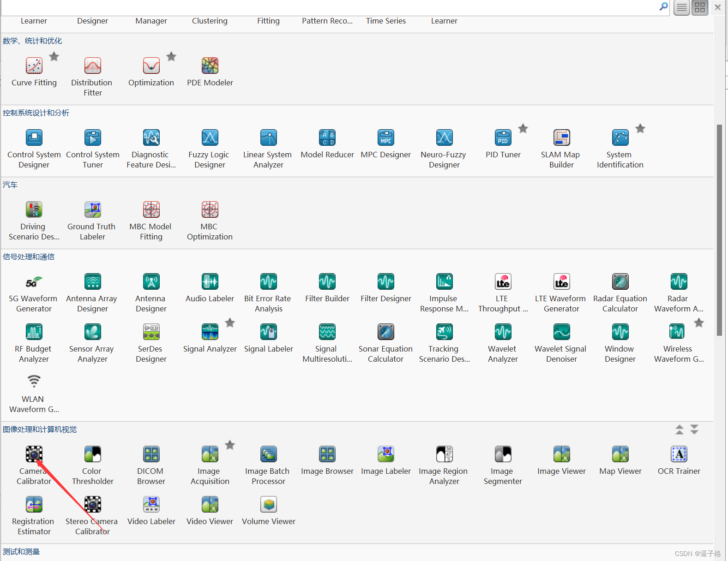Open the Color Thresholder app
This screenshot has height=561, width=728.
tap(93, 454)
